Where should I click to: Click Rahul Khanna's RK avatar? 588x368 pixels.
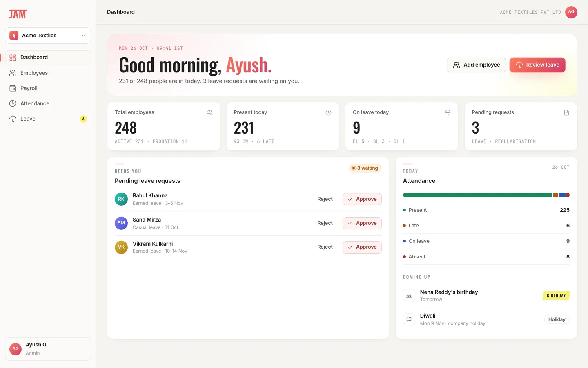tap(121, 199)
